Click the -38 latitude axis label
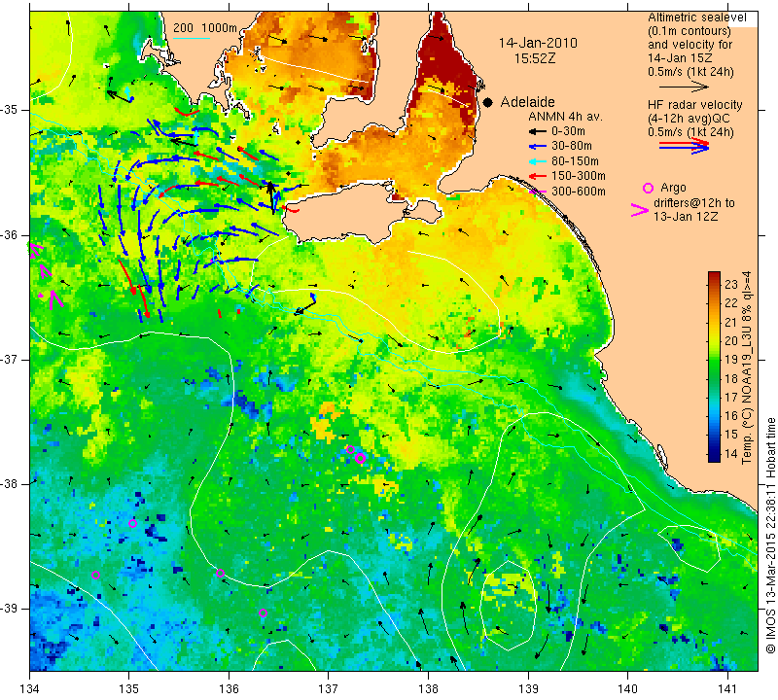Screen dimensions: 778x700 click(10, 484)
